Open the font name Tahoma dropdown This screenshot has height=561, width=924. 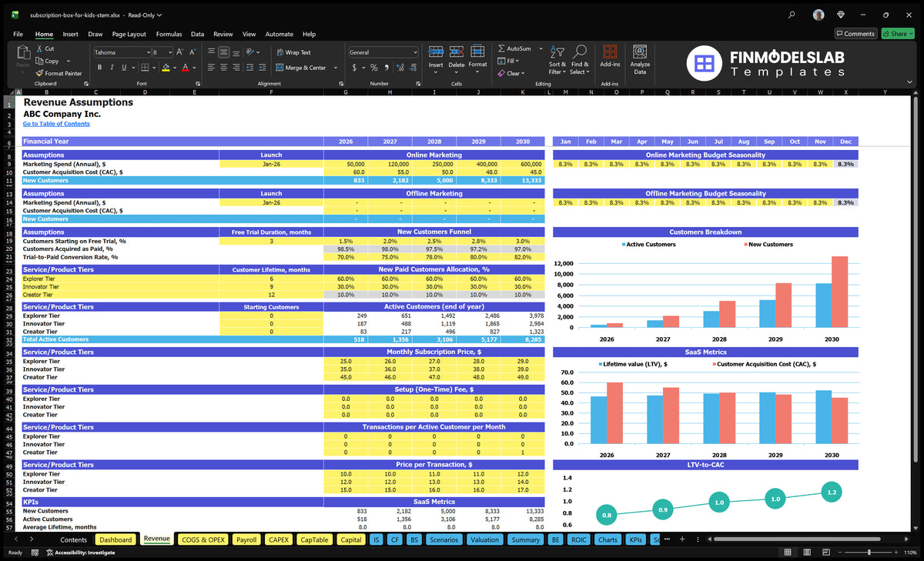(x=147, y=52)
